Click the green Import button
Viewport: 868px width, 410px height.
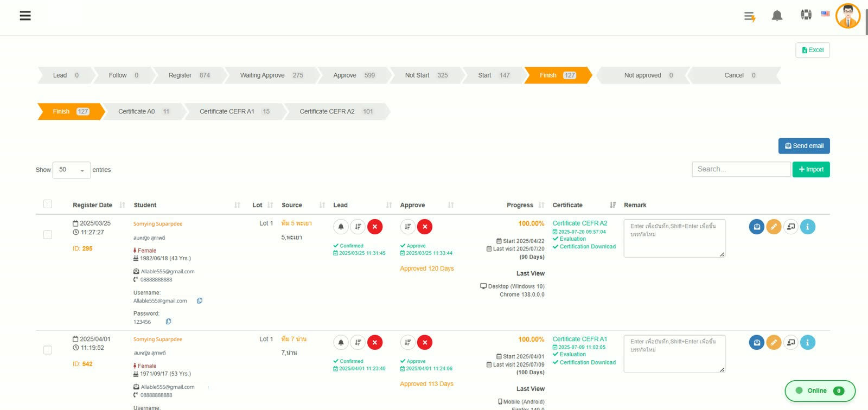(x=811, y=169)
